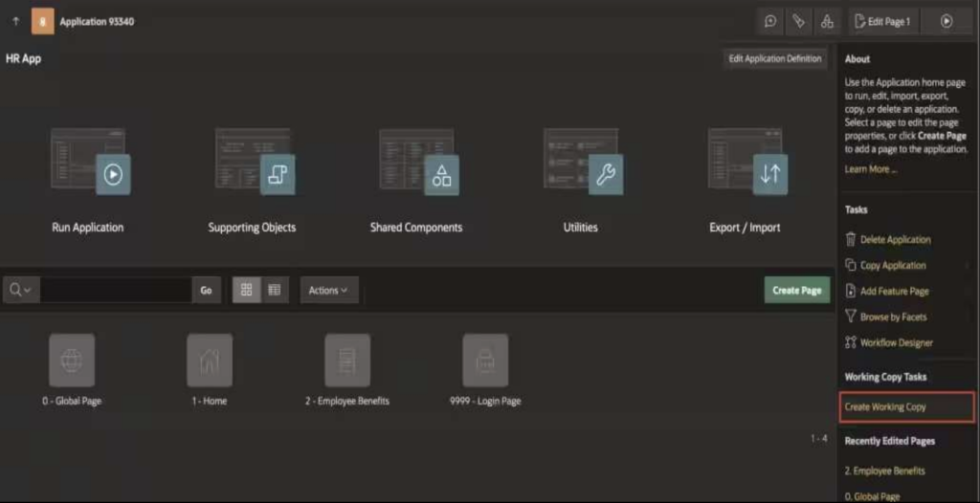Open the 1 - Home page icon
The image size is (980, 503).
(210, 361)
